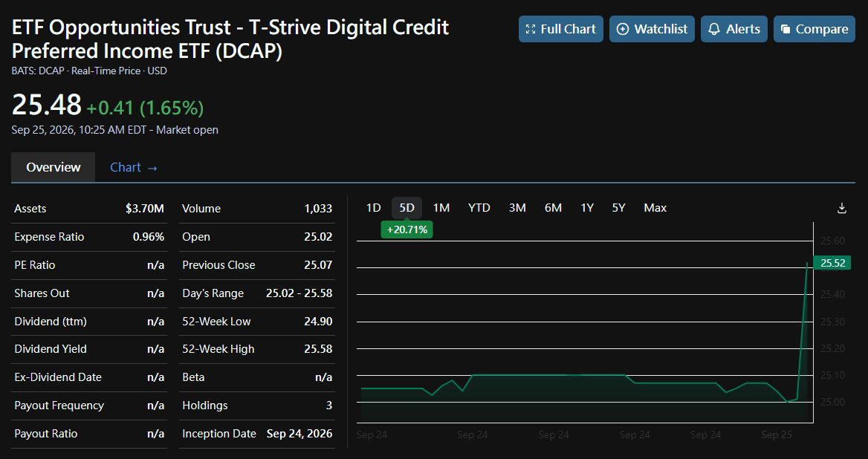Click the 52-Week Low value 24.90
The image size is (868, 459).
318,322
